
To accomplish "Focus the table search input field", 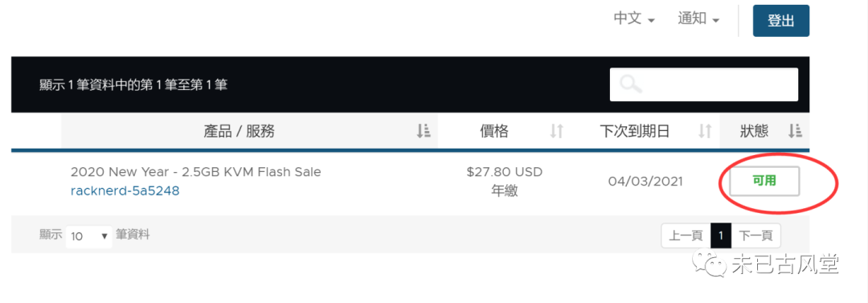I will pos(703,84).
